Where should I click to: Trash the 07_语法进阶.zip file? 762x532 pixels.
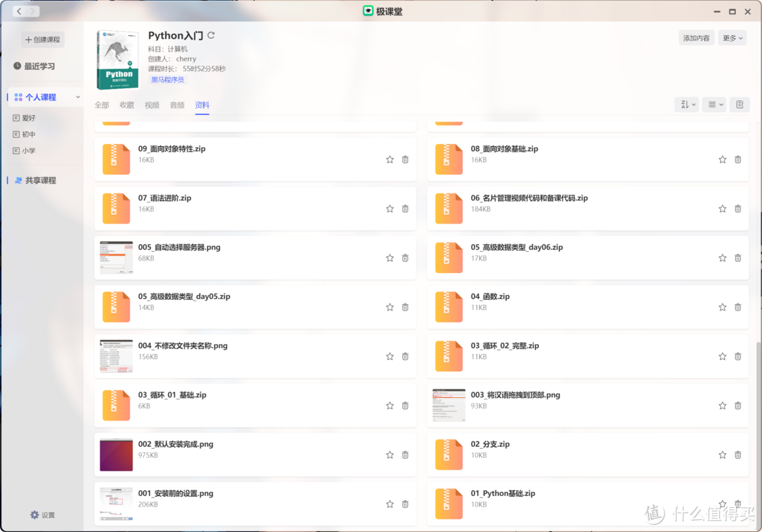(405, 209)
